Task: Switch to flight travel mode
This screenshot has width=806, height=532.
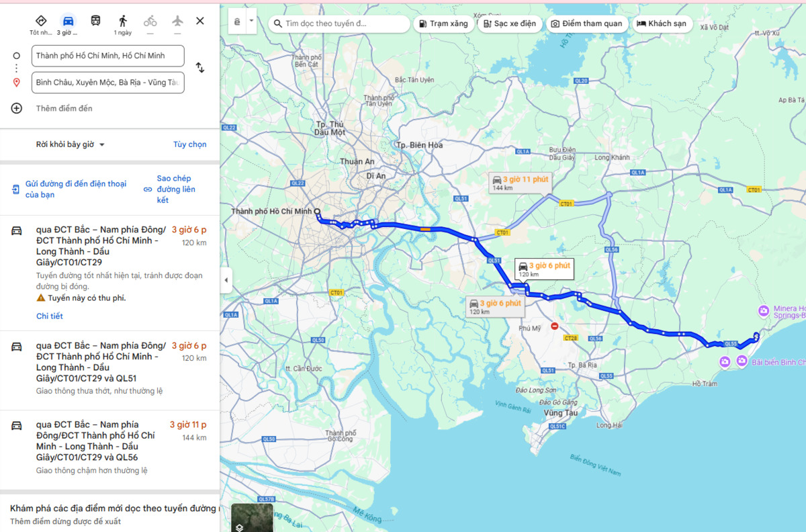Action: point(177,24)
